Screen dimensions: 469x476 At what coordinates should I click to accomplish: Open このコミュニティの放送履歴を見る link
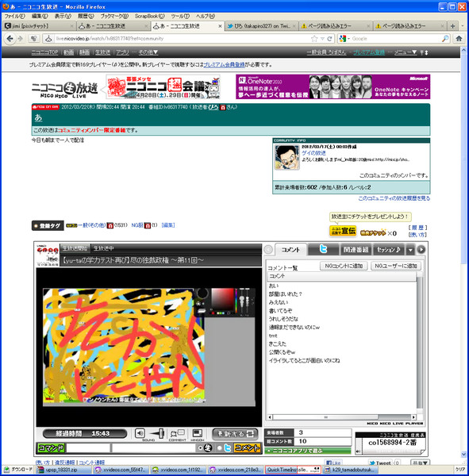pyautogui.click(x=394, y=198)
